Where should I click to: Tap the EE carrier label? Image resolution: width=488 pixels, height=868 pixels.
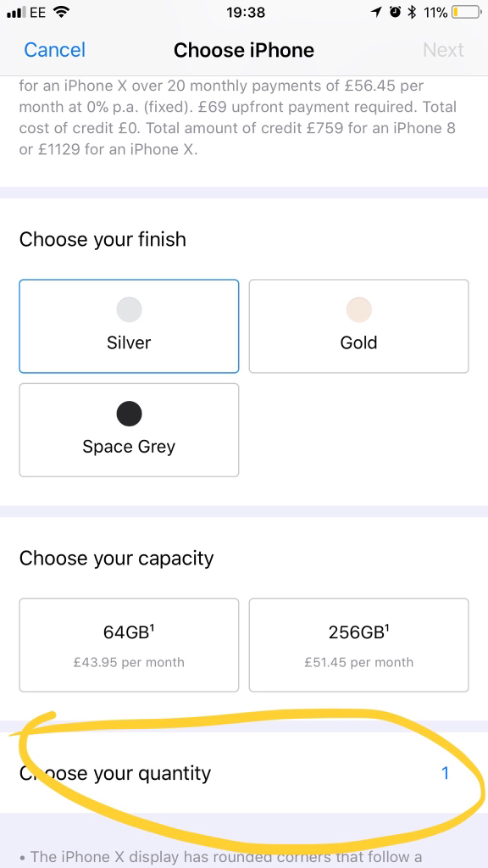[38, 12]
